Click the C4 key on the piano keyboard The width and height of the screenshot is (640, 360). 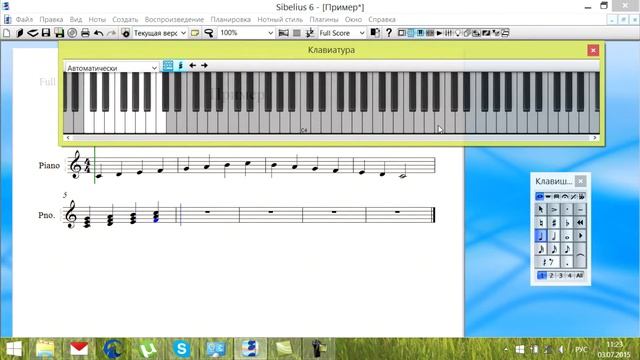(x=304, y=122)
